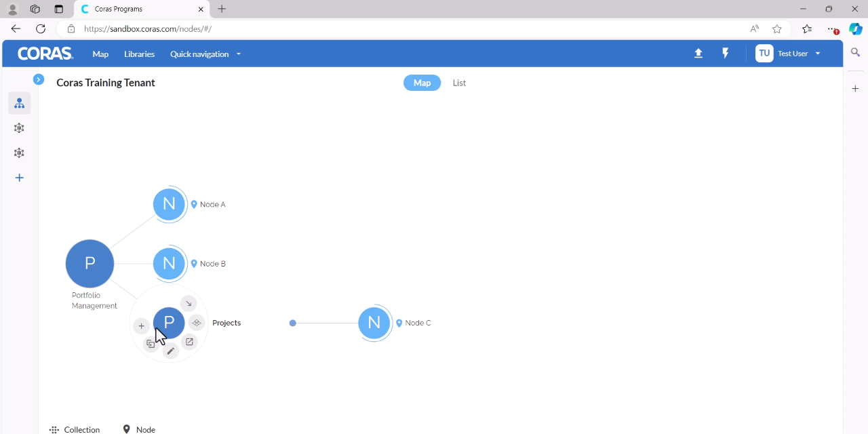Open the Favorites list icon

[806, 28]
